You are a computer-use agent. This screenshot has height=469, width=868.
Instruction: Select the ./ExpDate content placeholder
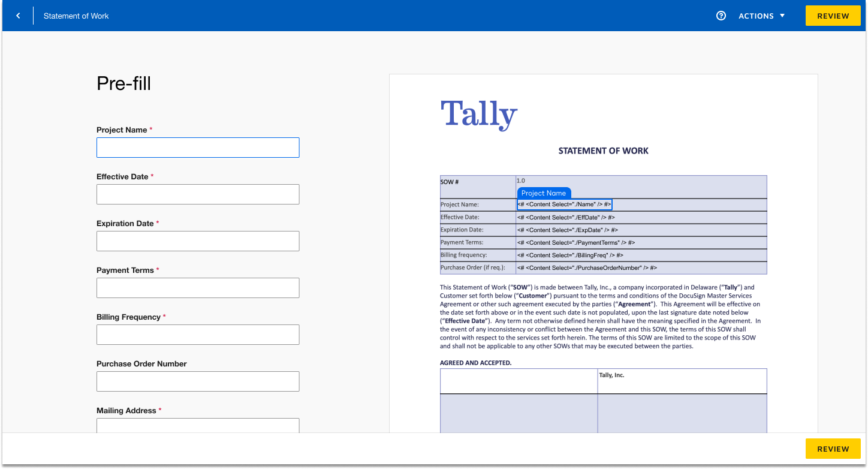click(x=567, y=230)
